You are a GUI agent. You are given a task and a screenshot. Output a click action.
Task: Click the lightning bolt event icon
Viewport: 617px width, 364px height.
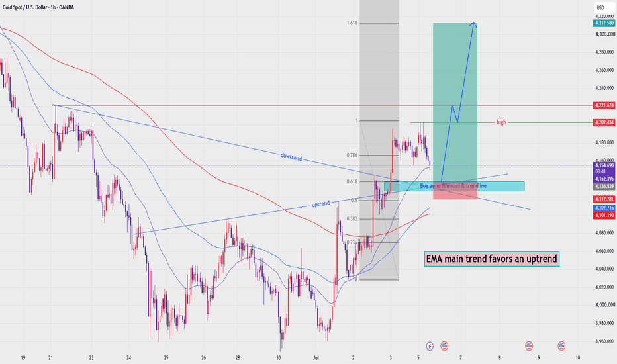pyautogui.click(x=430, y=346)
